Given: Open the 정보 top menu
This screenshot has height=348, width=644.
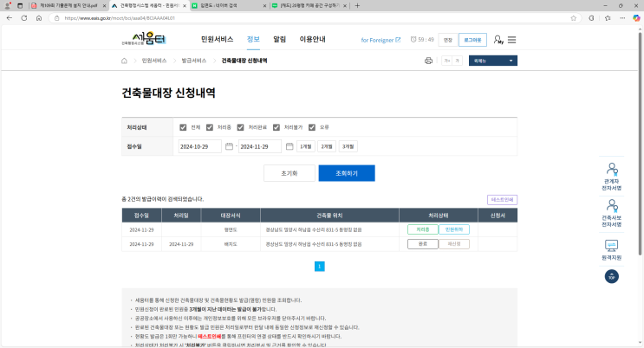Looking at the screenshot, I should point(253,39).
